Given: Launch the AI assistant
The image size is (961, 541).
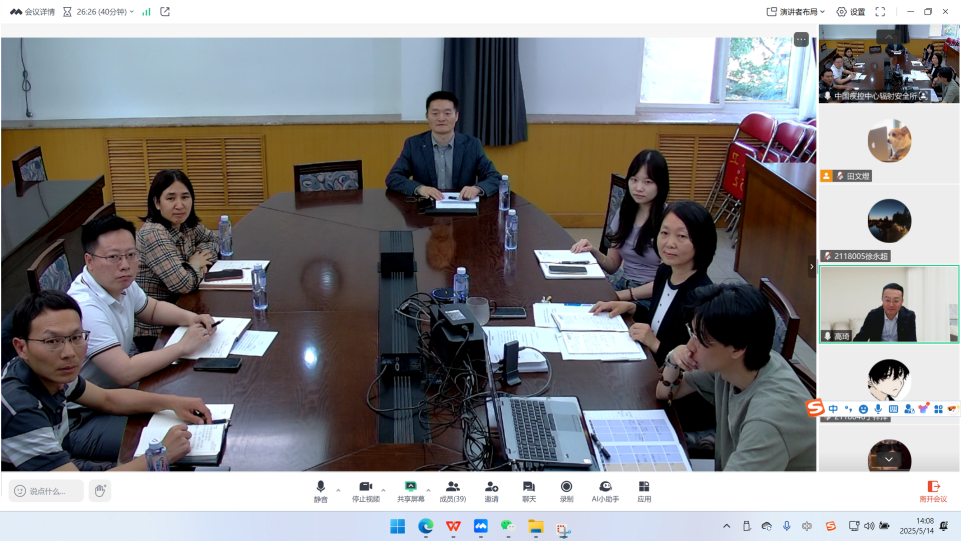Looking at the screenshot, I should coord(605,490).
